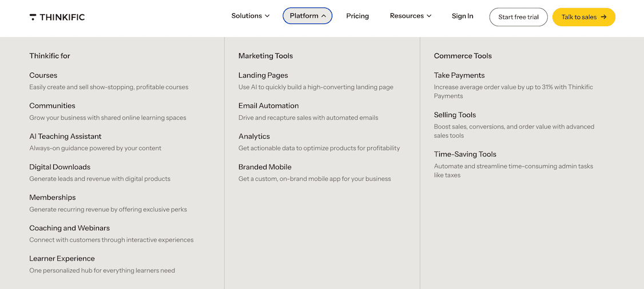644x289 pixels.
Task: Click the Thinkific logo
Action: point(57,17)
